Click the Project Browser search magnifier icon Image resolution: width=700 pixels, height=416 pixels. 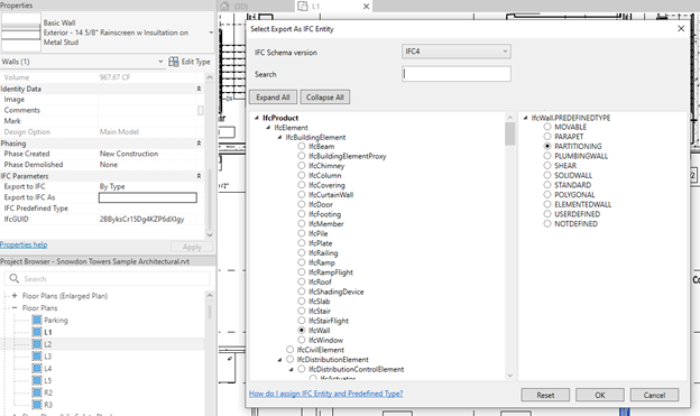[13, 279]
